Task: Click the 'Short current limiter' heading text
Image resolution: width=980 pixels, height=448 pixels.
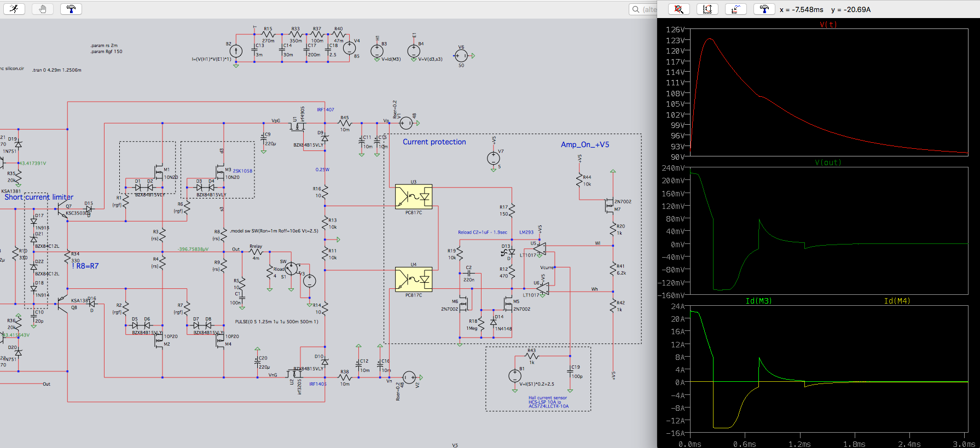Action: pyautogui.click(x=39, y=197)
